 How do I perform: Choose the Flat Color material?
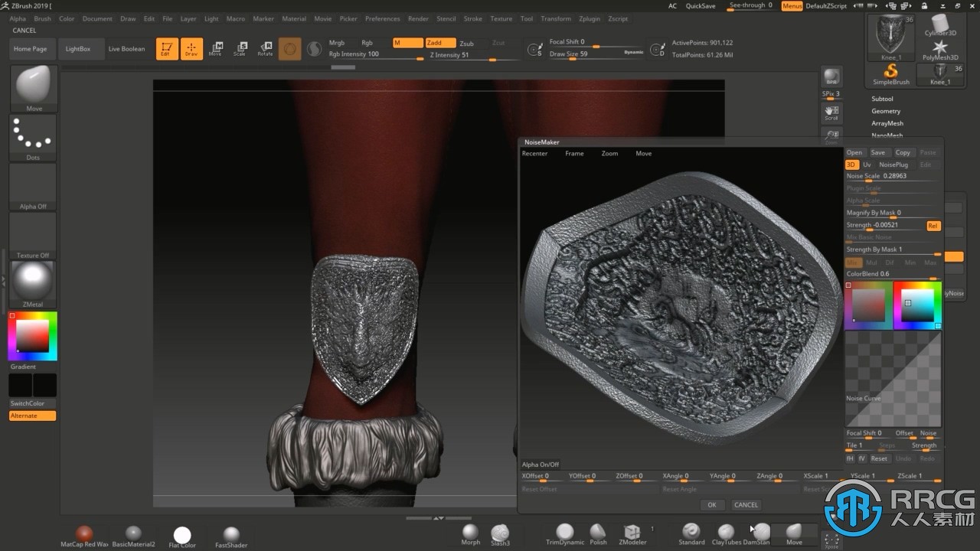[x=182, y=536]
